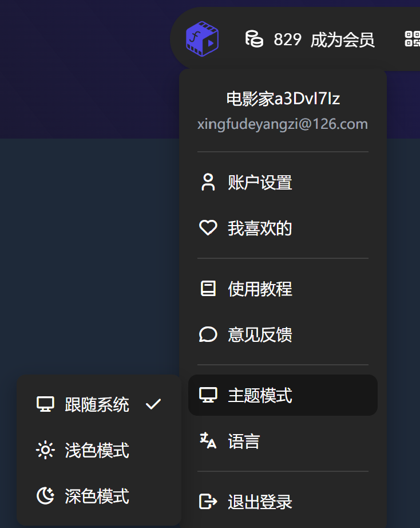Click the 成为会员 membership link

342,40
